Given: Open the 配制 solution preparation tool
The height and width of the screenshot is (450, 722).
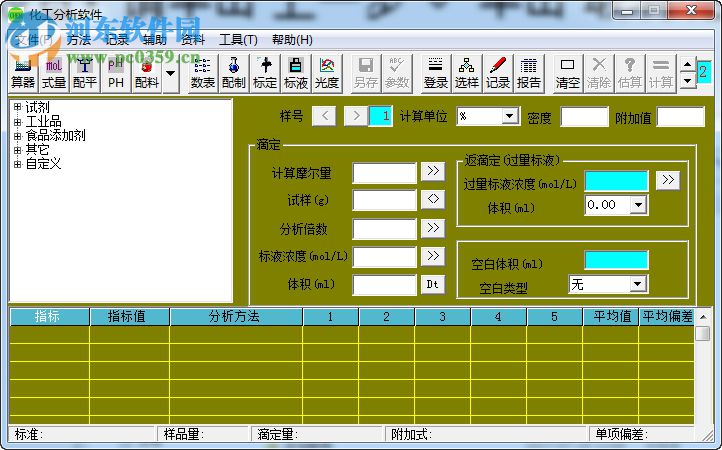Looking at the screenshot, I should [234, 73].
